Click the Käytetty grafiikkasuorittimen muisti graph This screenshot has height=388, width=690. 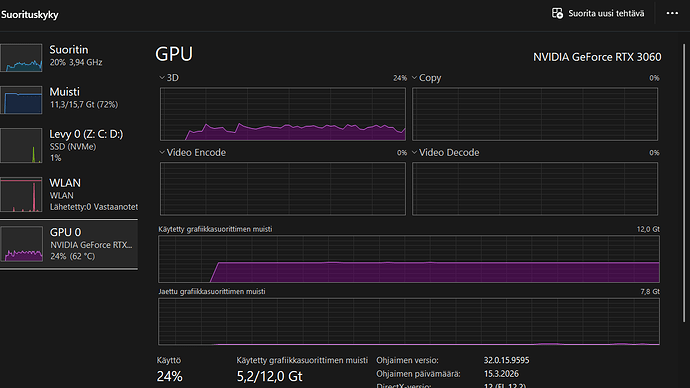click(409, 259)
